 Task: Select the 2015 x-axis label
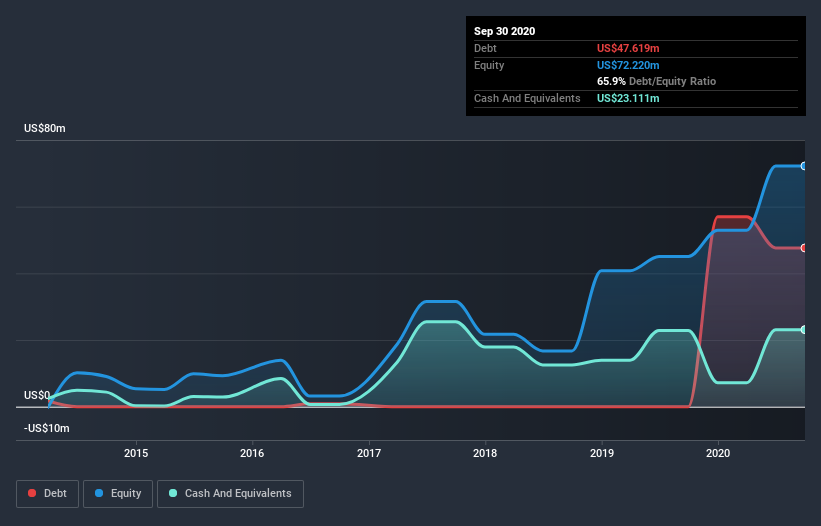click(136, 453)
